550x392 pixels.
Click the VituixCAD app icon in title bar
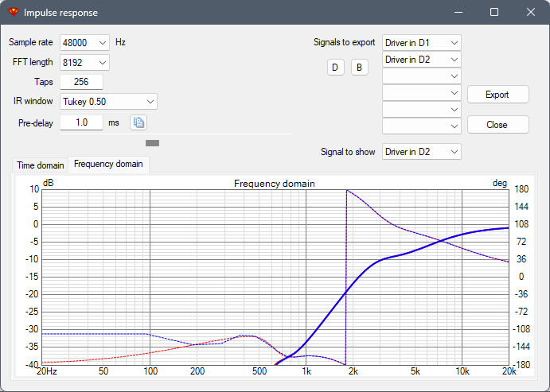tap(14, 12)
